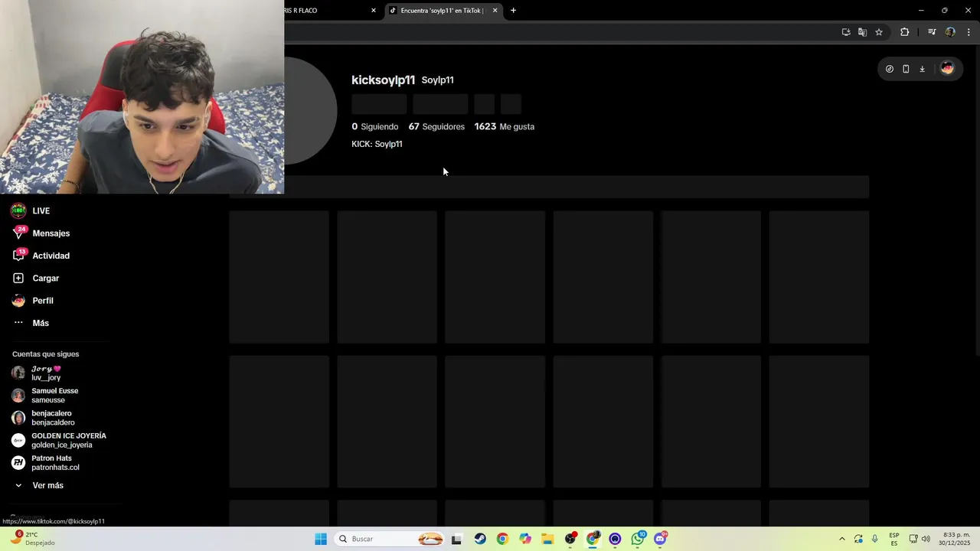
Task: Click the phone app icon in top-right pill
Action: pyautogui.click(x=906, y=69)
